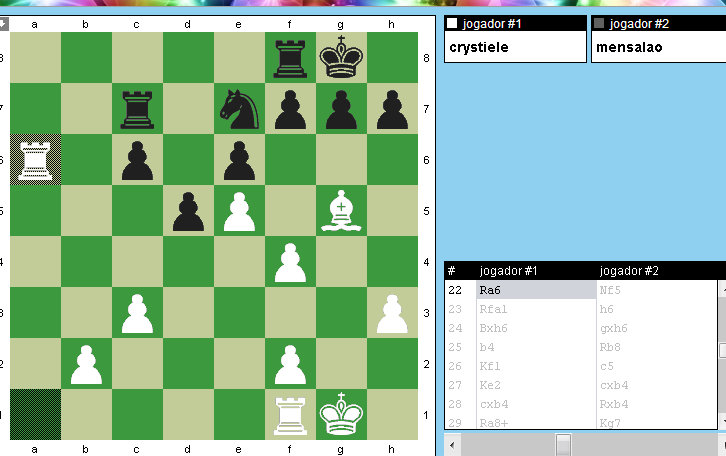Screen dimensions: 726x456
Task: Click the jogador #2 move list column header
Action: 628,270
